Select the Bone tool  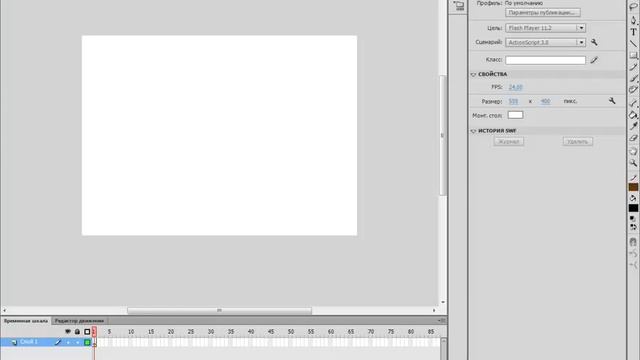[633, 103]
